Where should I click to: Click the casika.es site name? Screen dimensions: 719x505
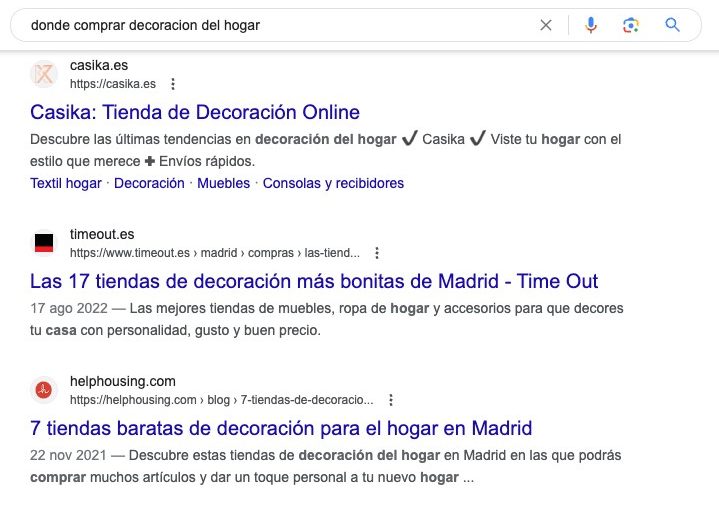(99, 66)
